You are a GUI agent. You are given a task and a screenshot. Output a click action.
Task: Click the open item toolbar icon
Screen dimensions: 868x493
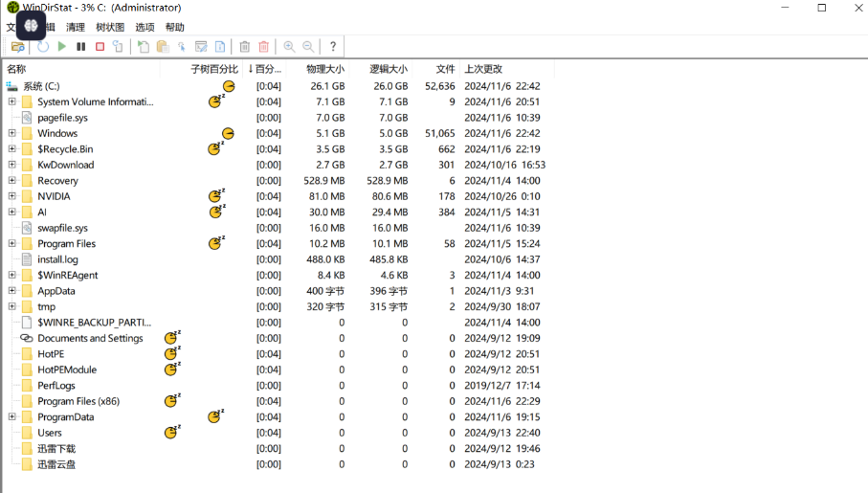coord(144,47)
